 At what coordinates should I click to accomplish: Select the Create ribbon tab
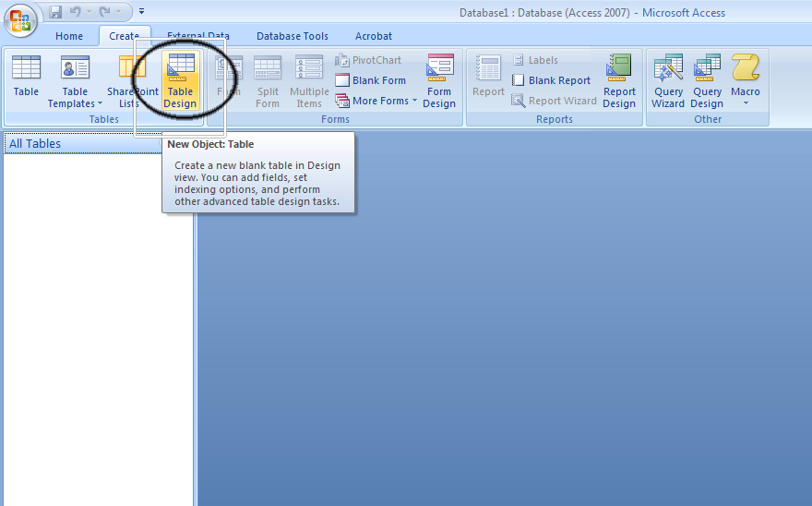[x=125, y=36]
